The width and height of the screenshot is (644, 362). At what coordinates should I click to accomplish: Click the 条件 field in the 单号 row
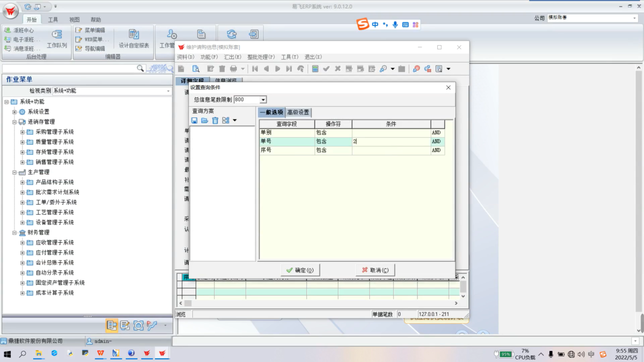click(x=391, y=142)
